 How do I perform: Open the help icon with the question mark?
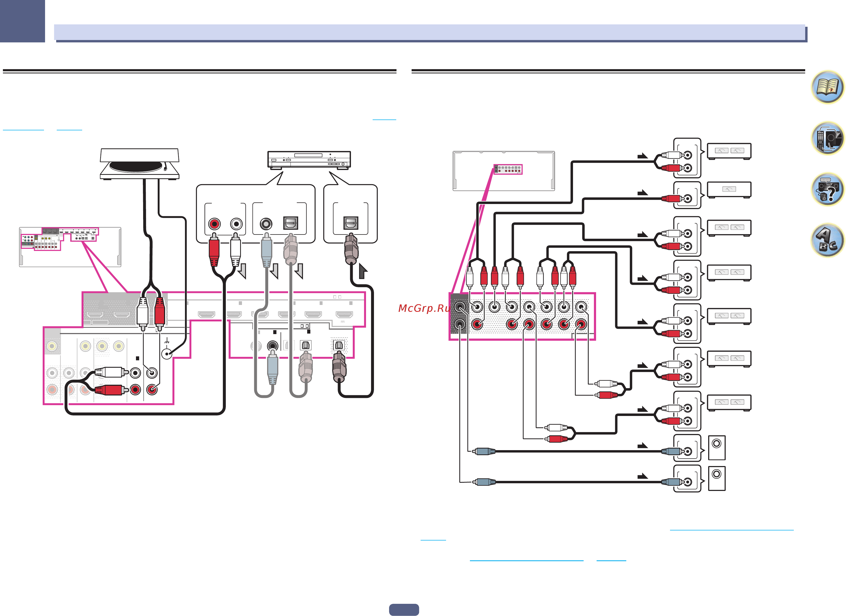827,189
